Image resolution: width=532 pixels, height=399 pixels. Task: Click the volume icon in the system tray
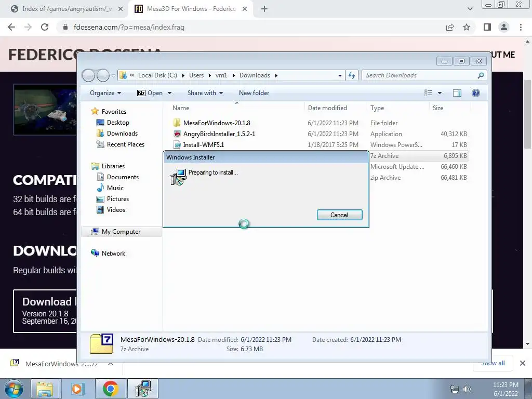click(467, 389)
